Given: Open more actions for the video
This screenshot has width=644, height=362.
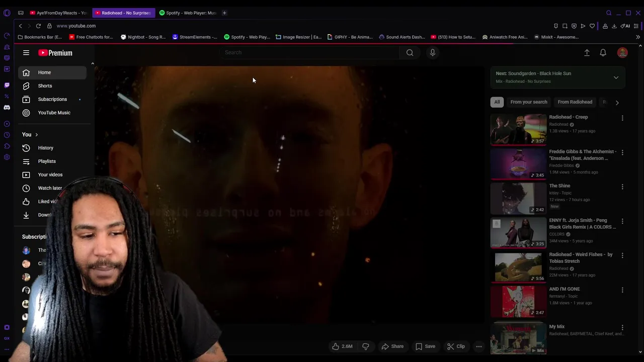Looking at the screenshot, I should tap(479, 346).
